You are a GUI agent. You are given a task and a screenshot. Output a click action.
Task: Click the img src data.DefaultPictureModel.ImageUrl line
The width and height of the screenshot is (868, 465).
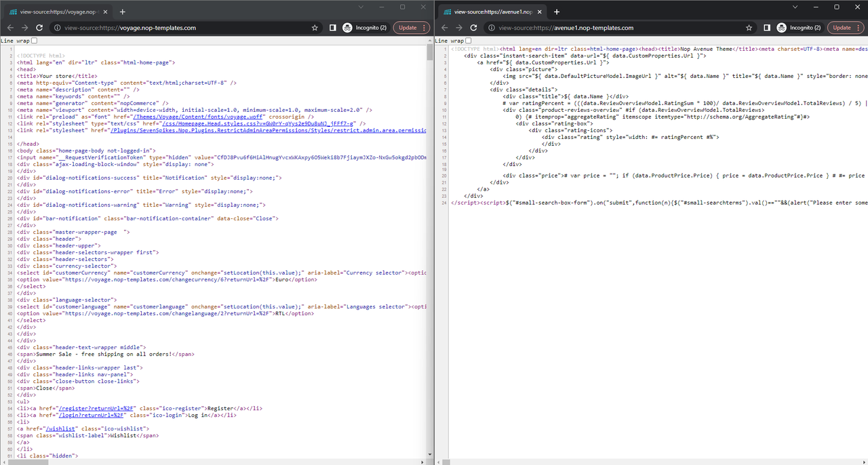click(x=685, y=76)
